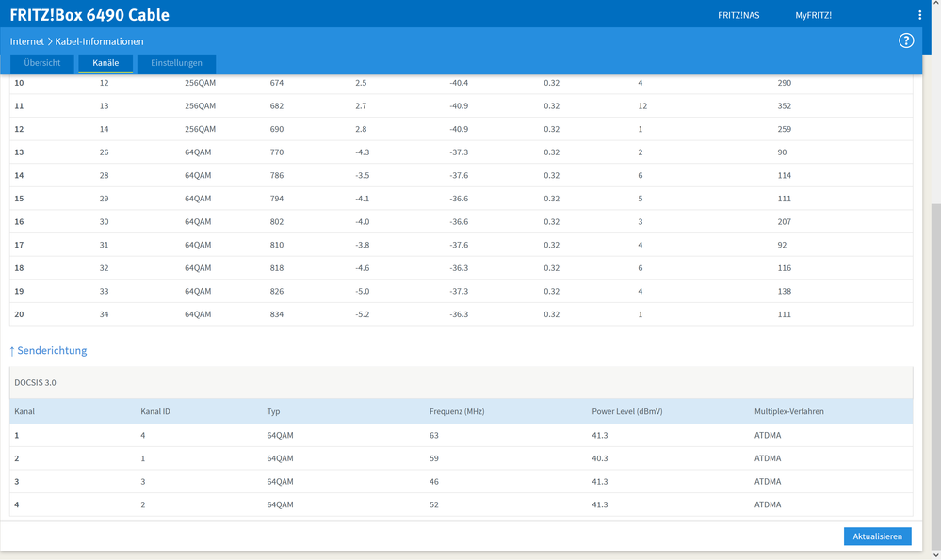Click the scrollbar down arrow

click(935, 555)
